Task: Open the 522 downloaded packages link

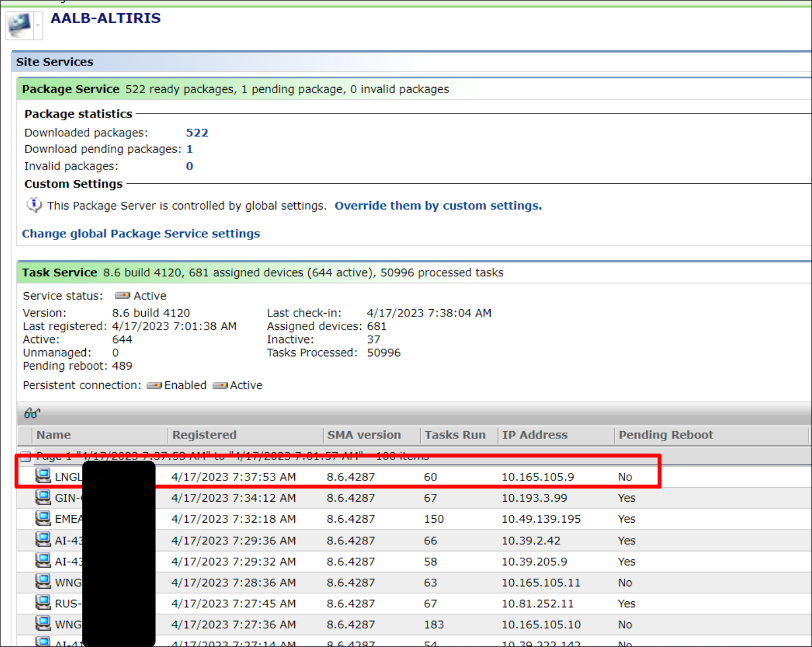Action: coord(197,133)
